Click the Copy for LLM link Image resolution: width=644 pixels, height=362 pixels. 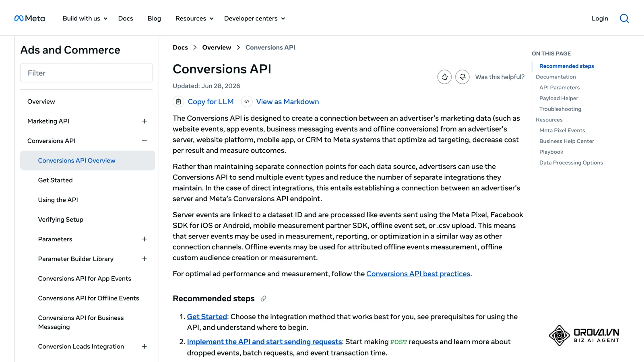coord(211,102)
